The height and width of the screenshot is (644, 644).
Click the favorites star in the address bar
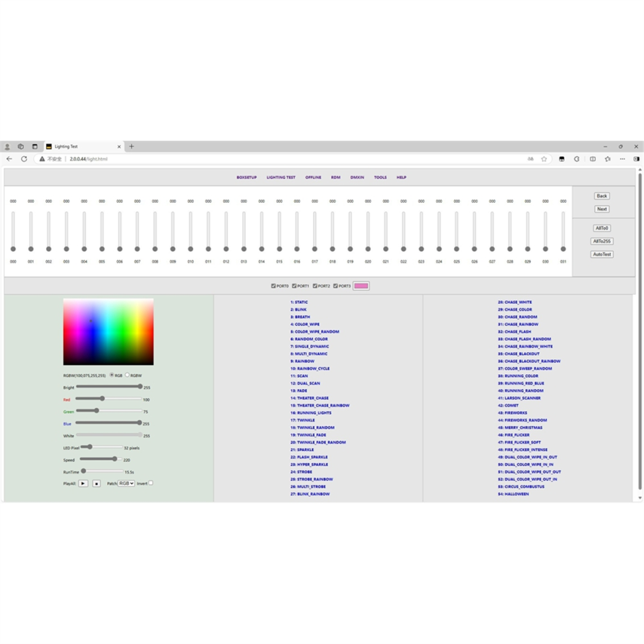click(x=544, y=159)
